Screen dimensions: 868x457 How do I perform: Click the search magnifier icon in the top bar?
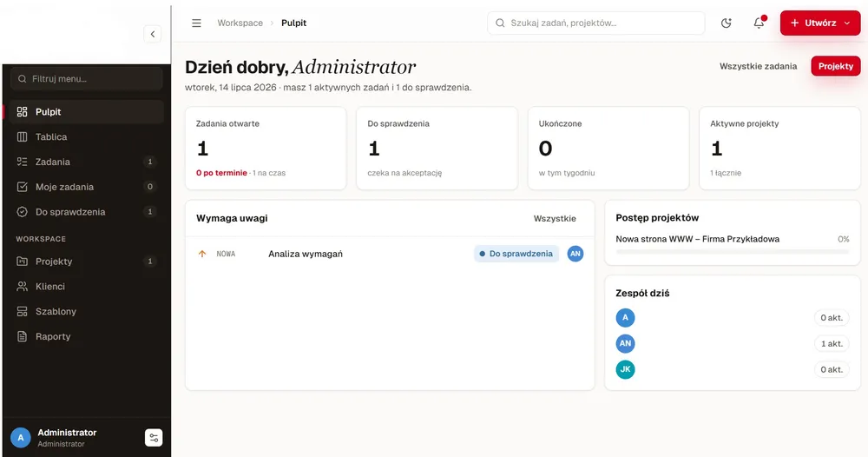(x=500, y=23)
